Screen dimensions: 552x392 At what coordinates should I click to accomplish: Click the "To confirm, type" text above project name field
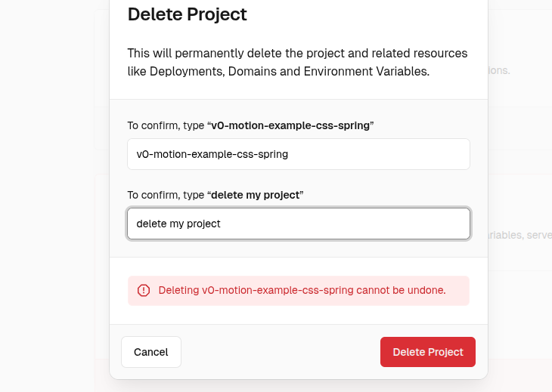coord(166,125)
